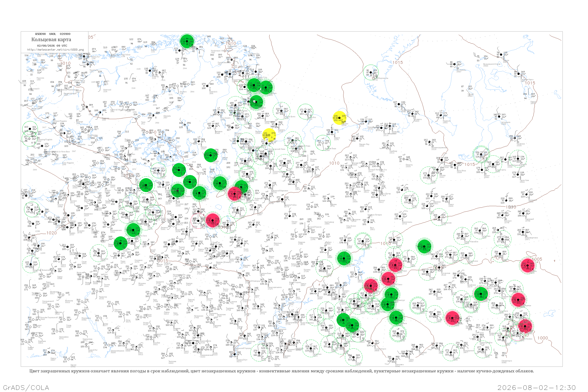This screenshot has width=588, height=392.
Task: Click the yellow station circle showing 136 105
Action: (x=339, y=118)
